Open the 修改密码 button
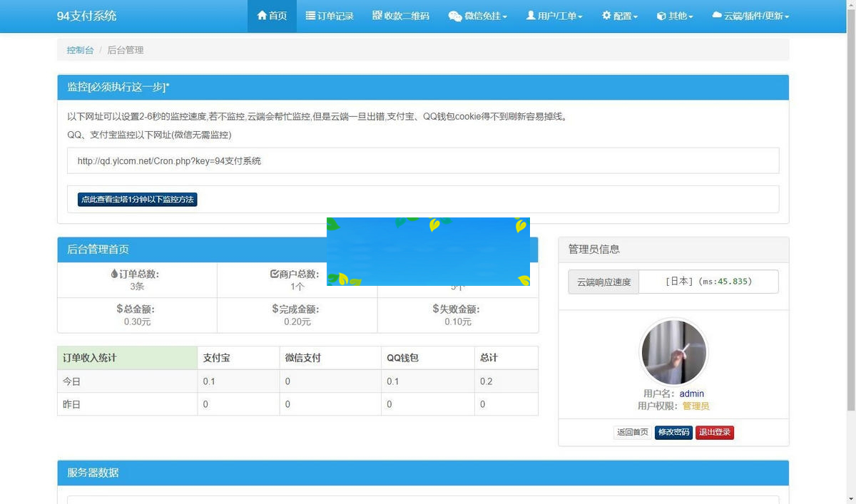 (673, 432)
